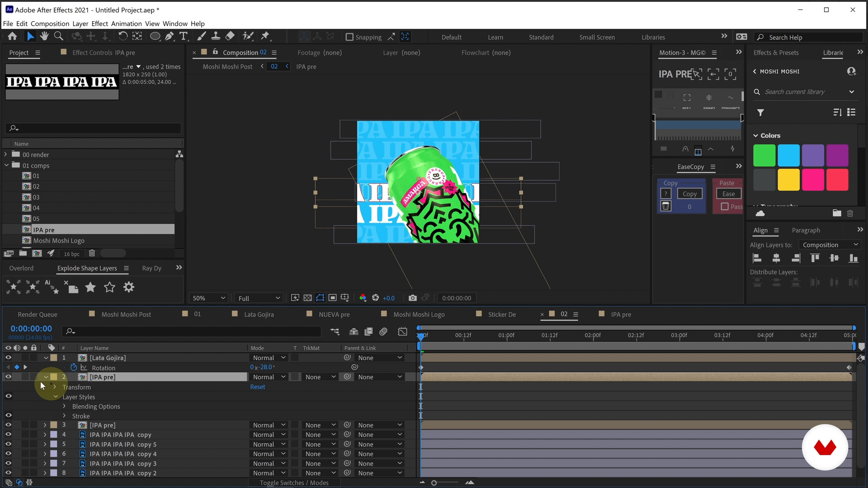Image resolution: width=868 pixels, height=488 pixels.
Task: Collapse the Colors section in Libraries
Action: point(755,136)
